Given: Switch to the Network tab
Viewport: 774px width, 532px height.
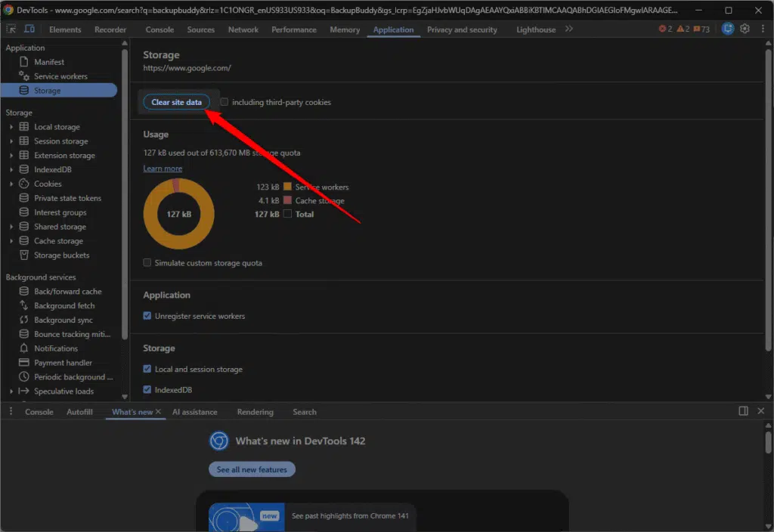Looking at the screenshot, I should [243, 29].
